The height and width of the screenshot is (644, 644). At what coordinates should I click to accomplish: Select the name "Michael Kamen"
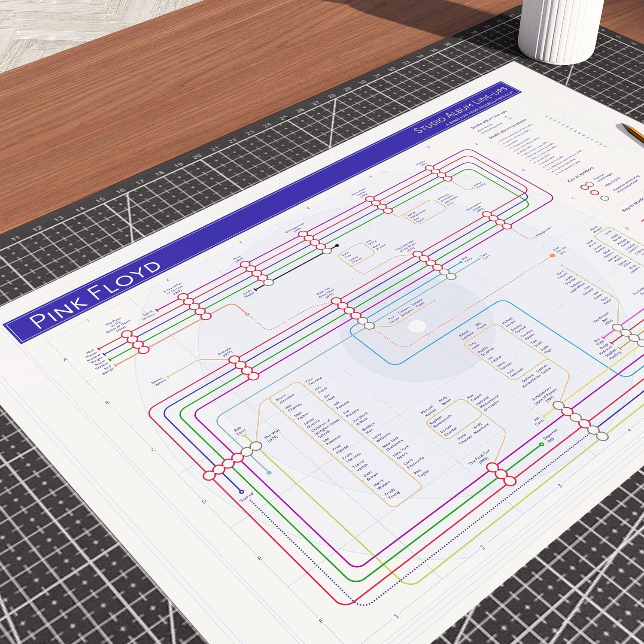(x=428, y=411)
